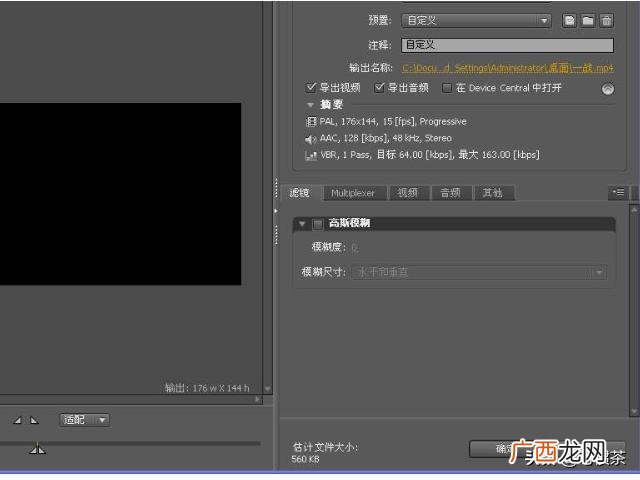Screen dimensions: 640x480
Task: Click the settings panel scroll down arrow
Action: tap(634, 411)
